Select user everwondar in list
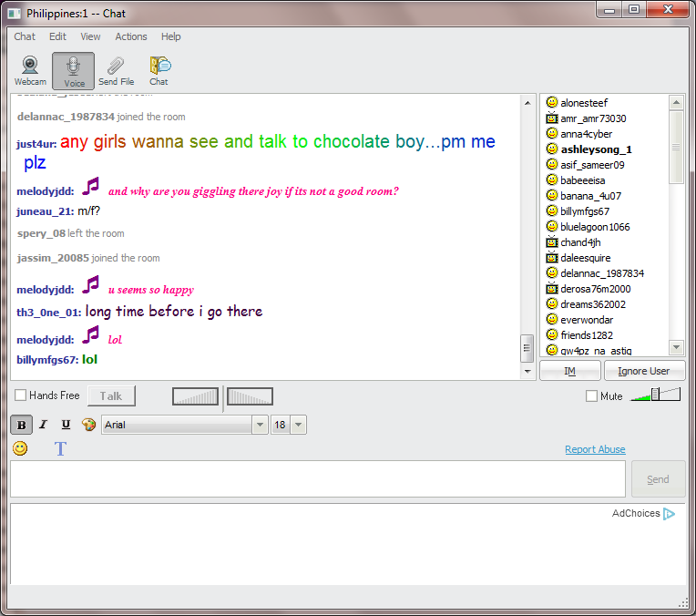This screenshot has width=696, height=616. coord(587,320)
